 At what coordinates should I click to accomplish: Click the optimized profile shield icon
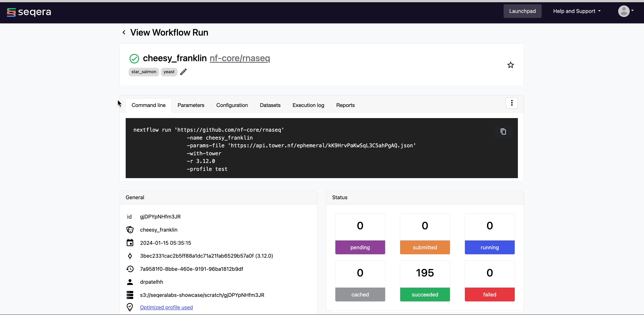click(131, 307)
